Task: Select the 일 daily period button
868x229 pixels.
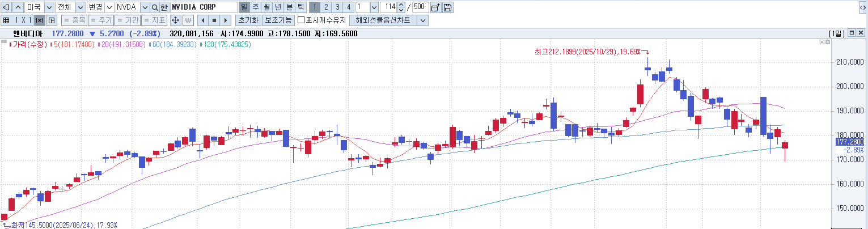Action: (x=244, y=7)
